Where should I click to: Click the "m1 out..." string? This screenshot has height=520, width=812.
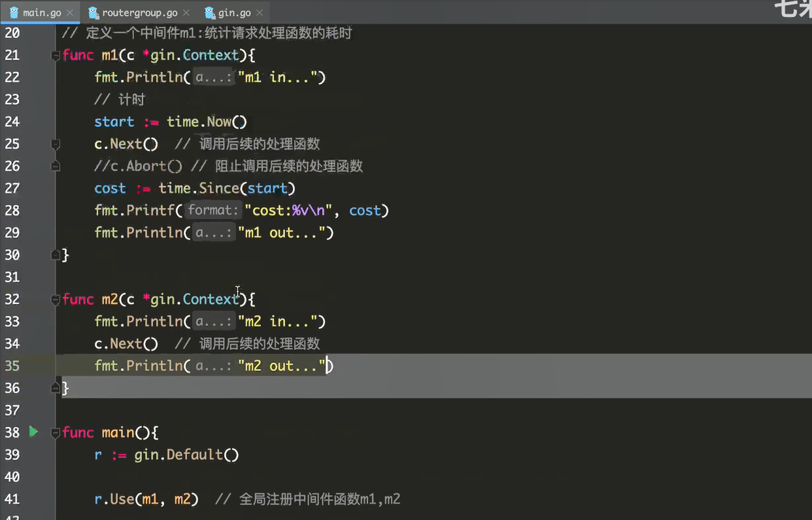point(282,233)
